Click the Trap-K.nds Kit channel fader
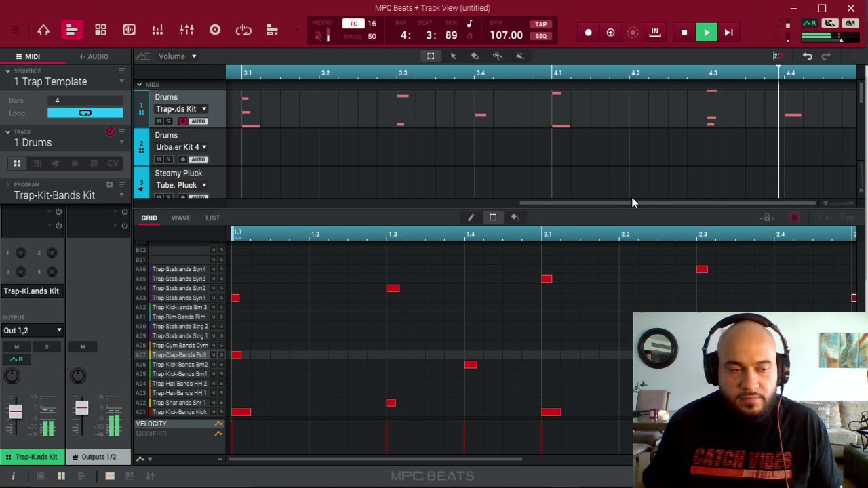 (x=16, y=411)
